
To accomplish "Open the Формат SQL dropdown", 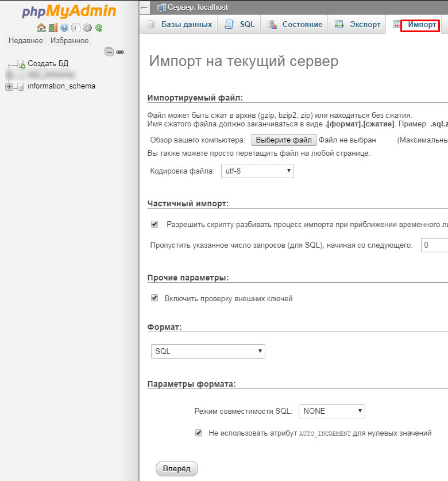I will (208, 351).
